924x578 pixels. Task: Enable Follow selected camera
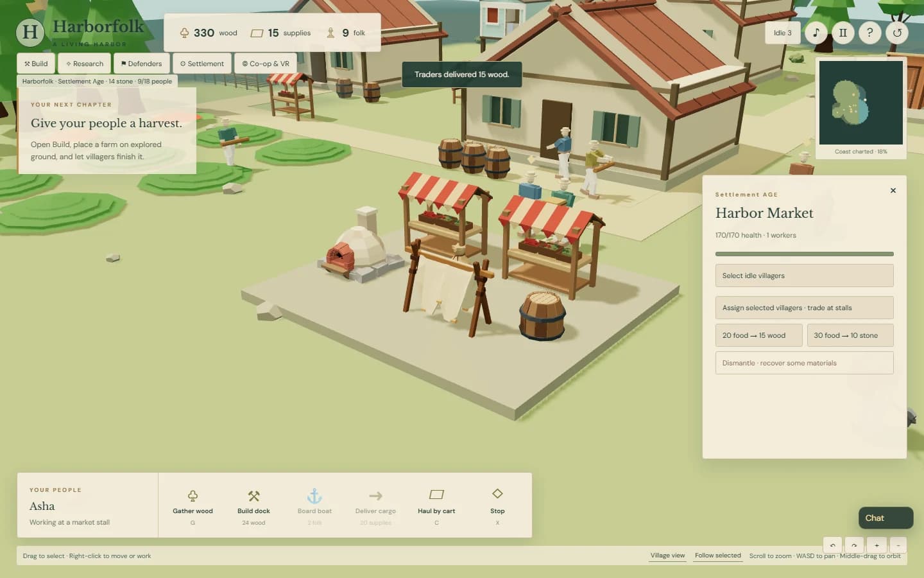[x=717, y=556]
